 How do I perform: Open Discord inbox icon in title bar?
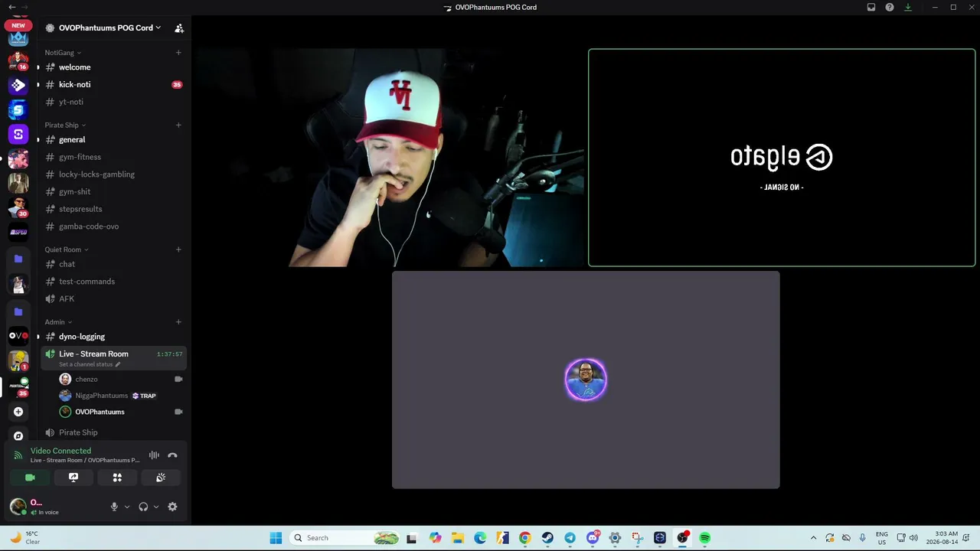(871, 7)
